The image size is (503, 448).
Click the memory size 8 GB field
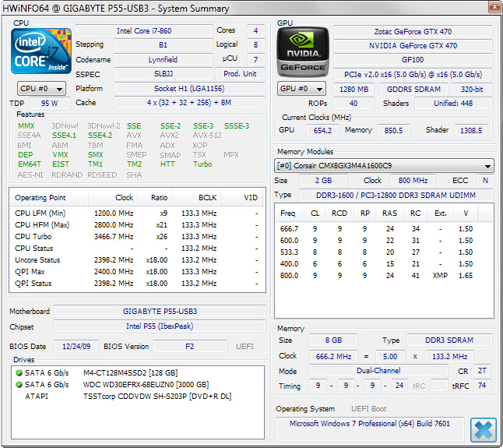tap(333, 340)
